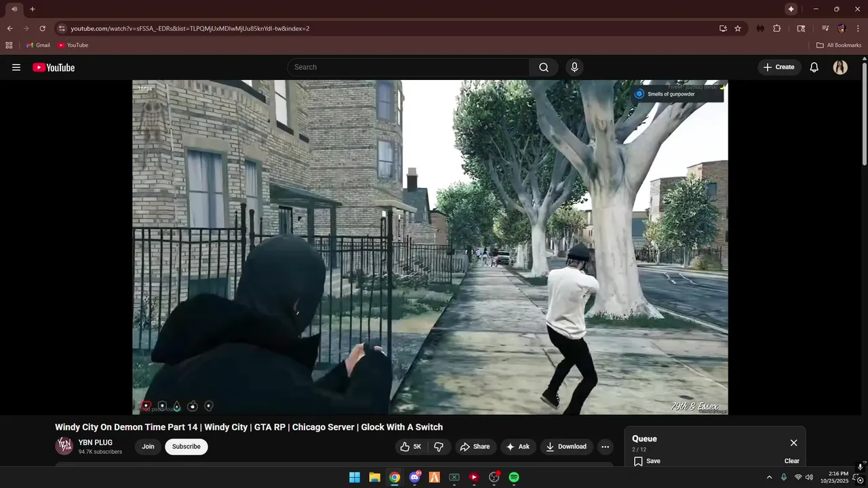Reload the current page

(42, 28)
